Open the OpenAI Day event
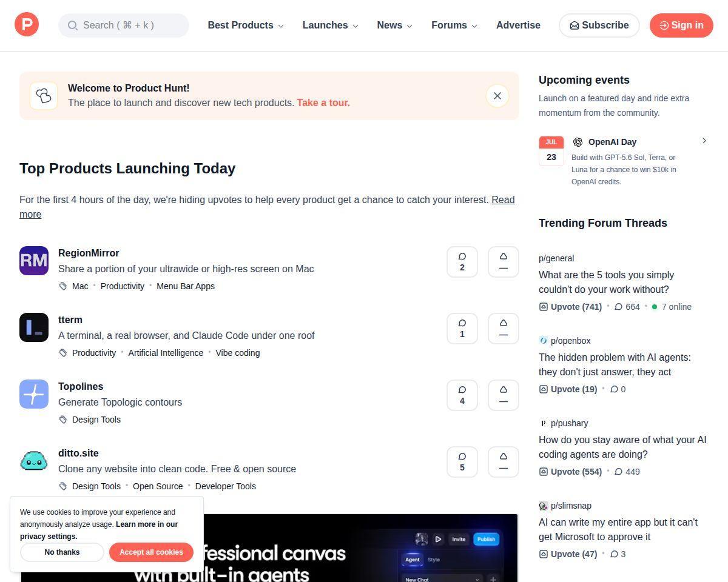Viewport: 728px width, 582px height. click(x=612, y=142)
